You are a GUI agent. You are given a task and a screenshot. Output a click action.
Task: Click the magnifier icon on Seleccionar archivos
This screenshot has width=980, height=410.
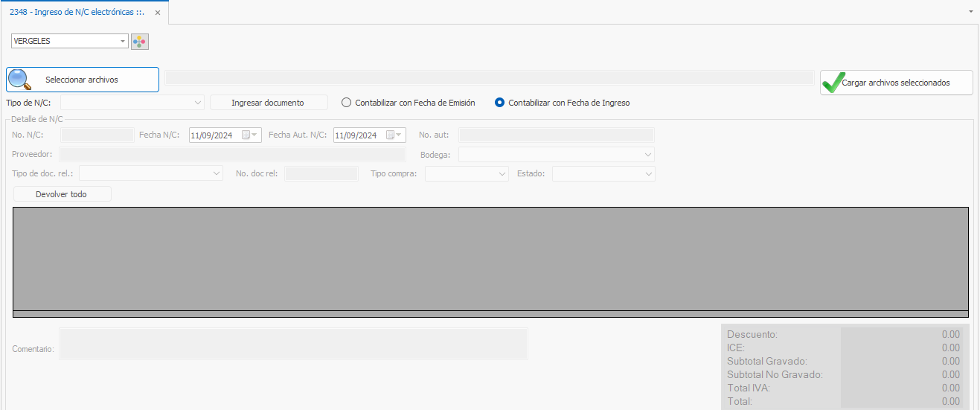19,80
